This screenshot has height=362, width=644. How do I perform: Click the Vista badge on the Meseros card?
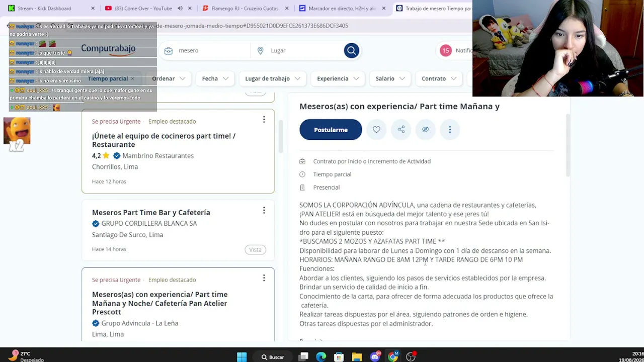tap(255, 250)
